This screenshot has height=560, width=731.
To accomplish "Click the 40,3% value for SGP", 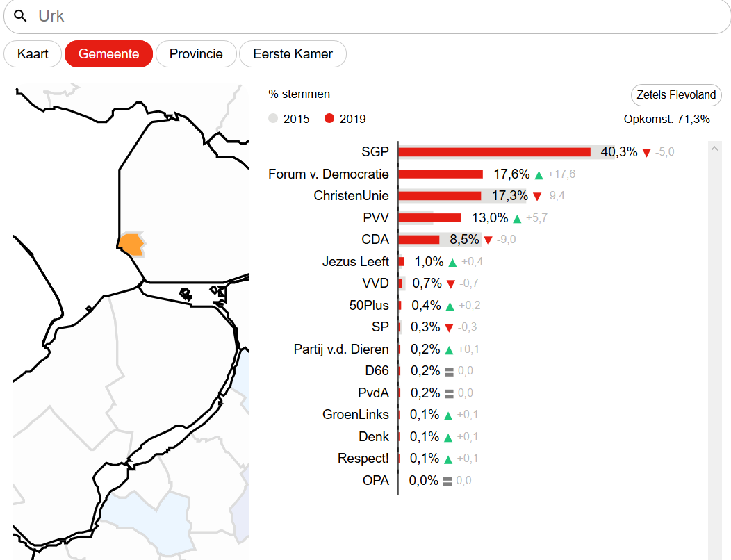I will click(618, 152).
